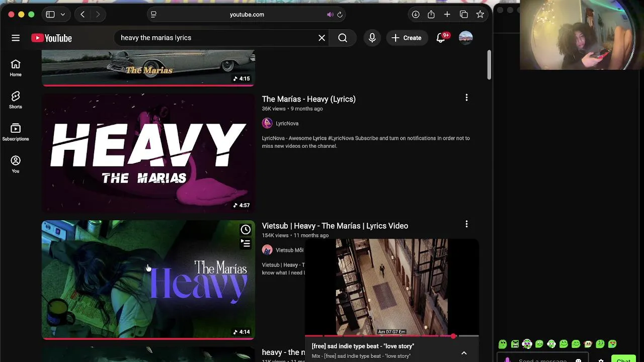
Task: Open the You page in sidebar
Action: pyautogui.click(x=16, y=164)
